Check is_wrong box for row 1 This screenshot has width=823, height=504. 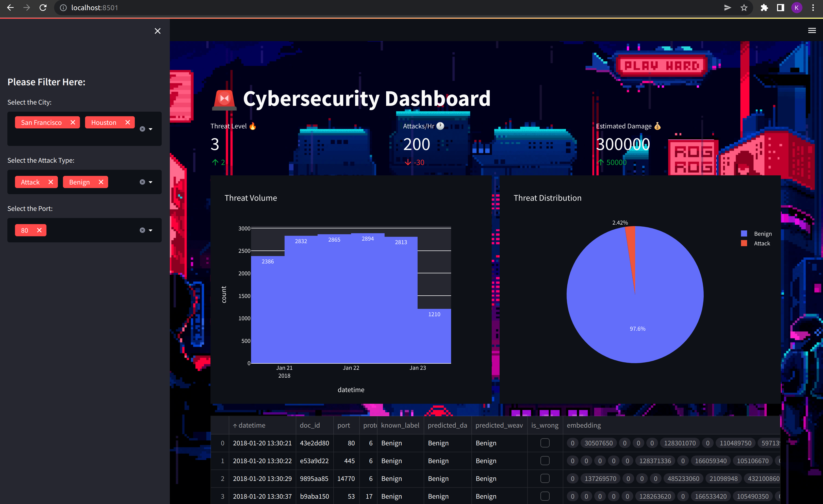click(x=545, y=461)
